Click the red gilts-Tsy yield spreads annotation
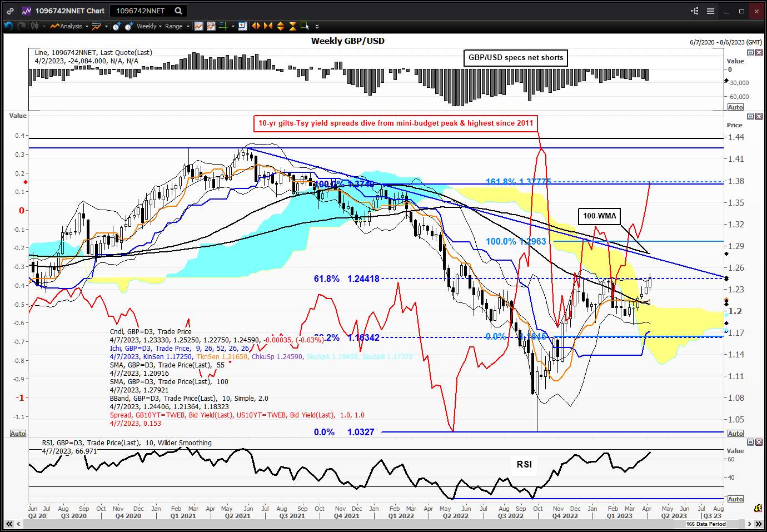 (x=396, y=123)
